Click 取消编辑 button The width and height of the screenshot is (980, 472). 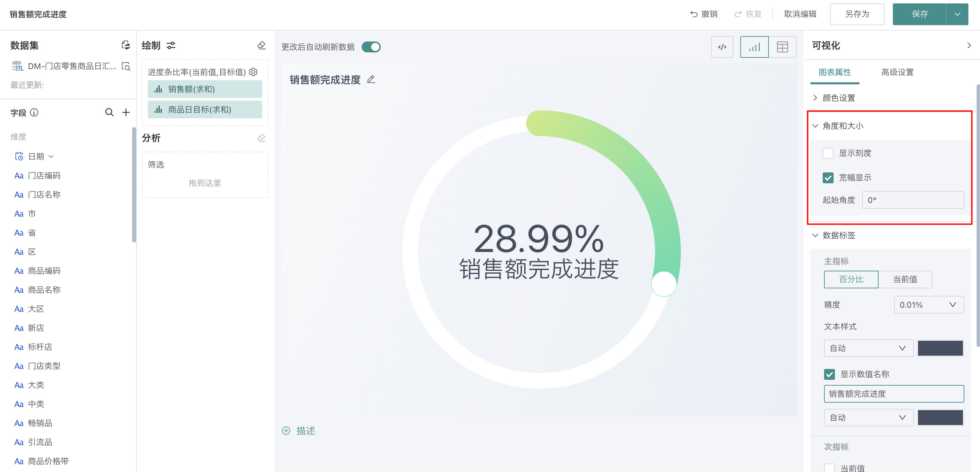click(800, 14)
